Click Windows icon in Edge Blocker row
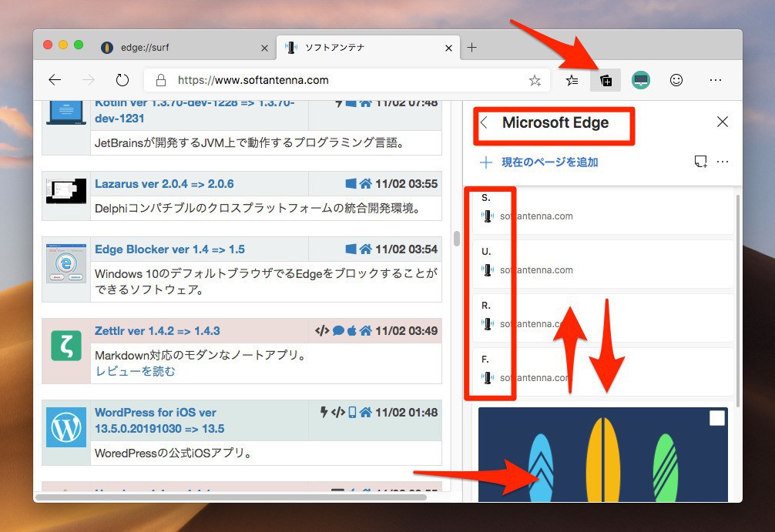The height and width of the screenshot is (532, 775). 351,249
